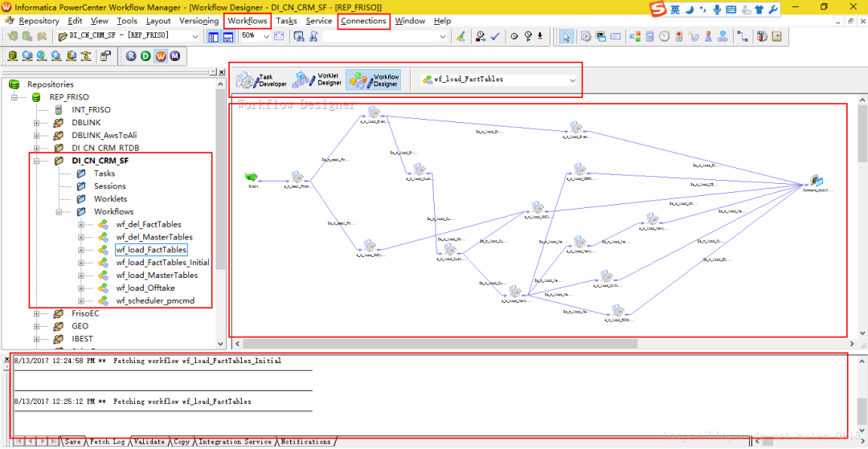Open the Tasks menu
The height and width of the screenshot is (449, 868).
tap(287, 21)
